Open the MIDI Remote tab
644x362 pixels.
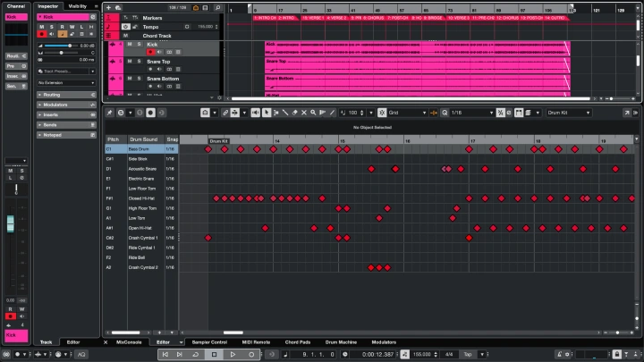click(x=256, y=342)
